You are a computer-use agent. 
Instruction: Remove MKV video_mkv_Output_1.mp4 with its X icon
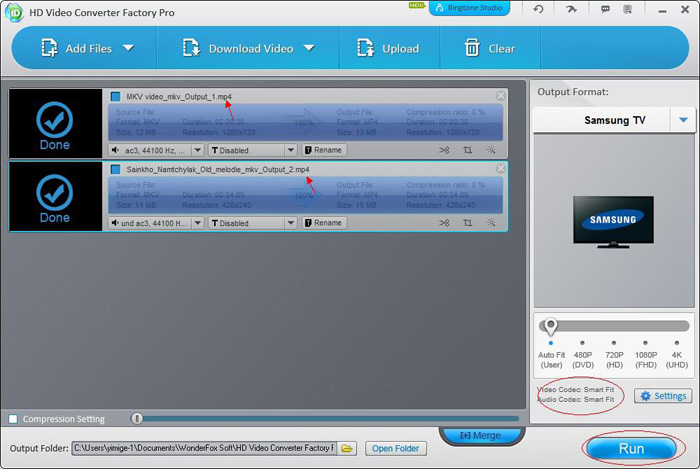pyautogui.click(x=500, y=95)
